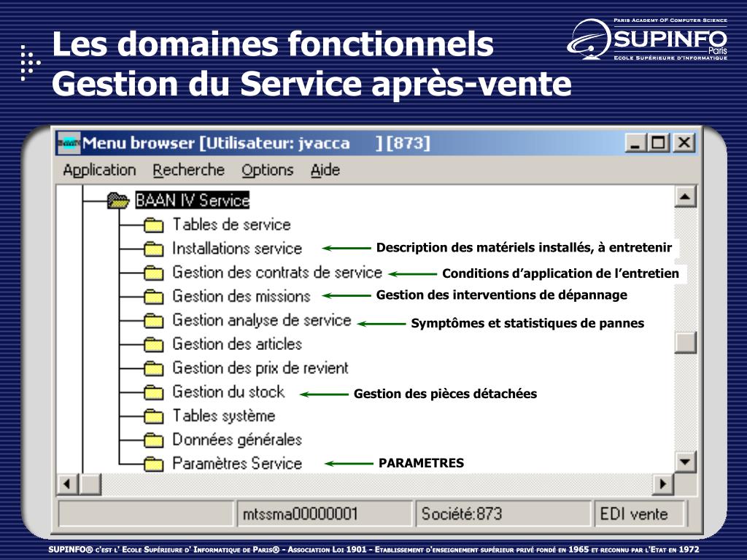Screen dimensions: 747x560
Task: Select Gestion analyse de service entry
Action: [x=262, y=320]
